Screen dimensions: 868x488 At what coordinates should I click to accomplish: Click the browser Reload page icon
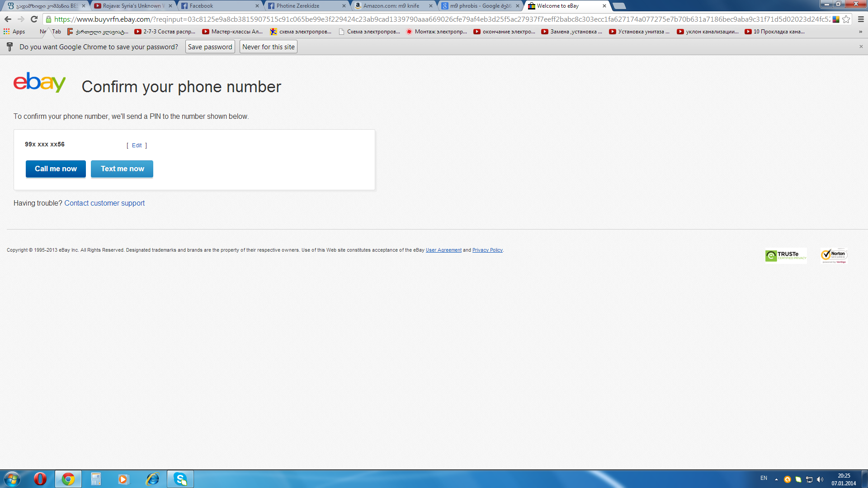click(34, 19)
